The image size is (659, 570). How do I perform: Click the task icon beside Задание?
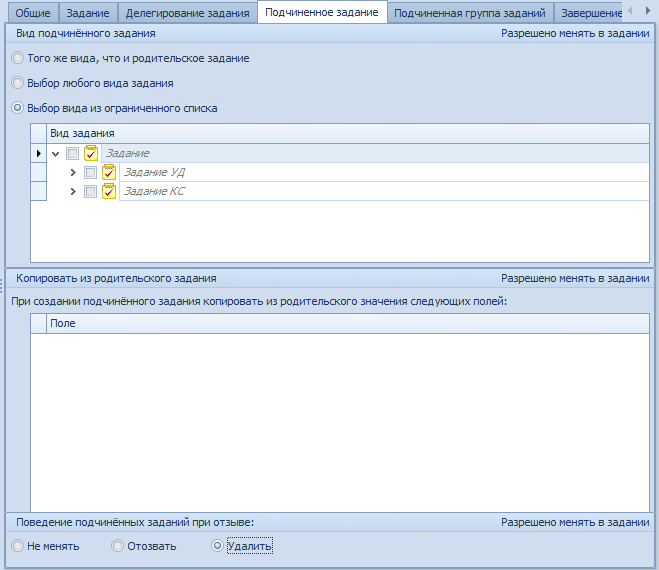91,154
